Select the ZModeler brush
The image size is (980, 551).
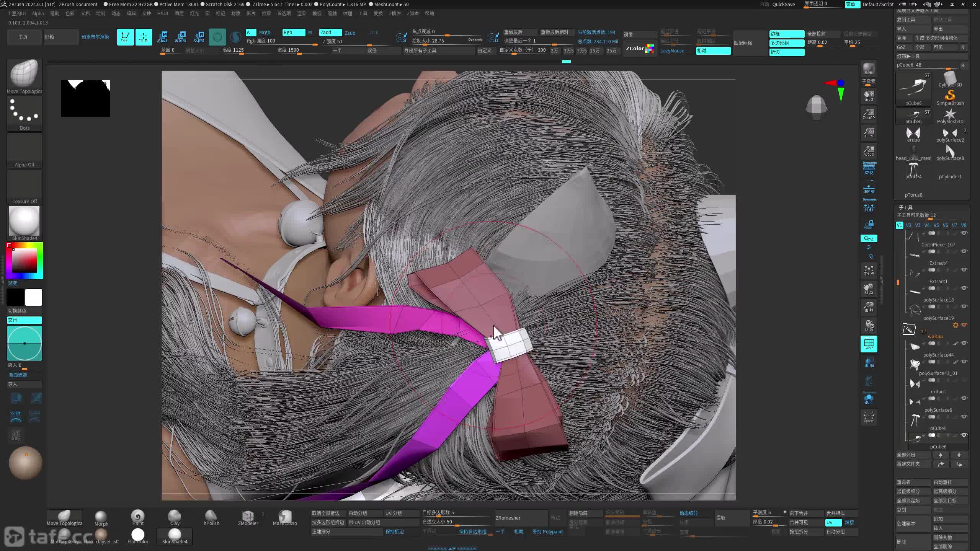[x=248, y=518]
